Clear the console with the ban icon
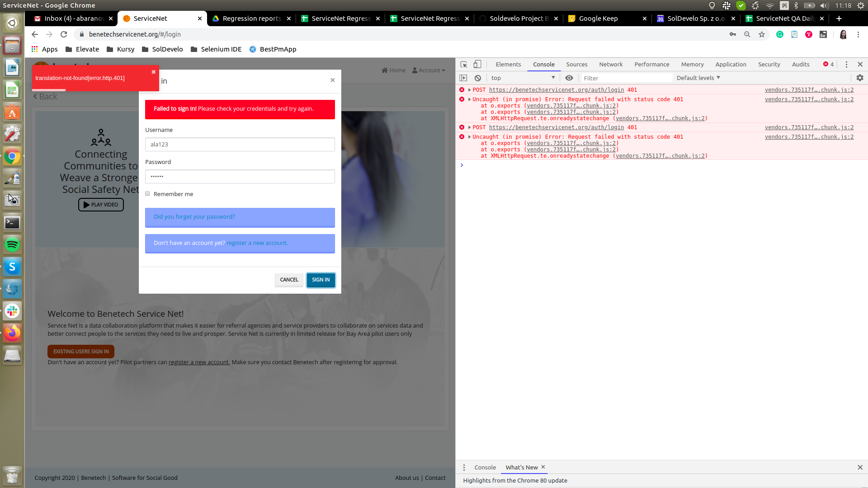 click(x=478, y=78)
